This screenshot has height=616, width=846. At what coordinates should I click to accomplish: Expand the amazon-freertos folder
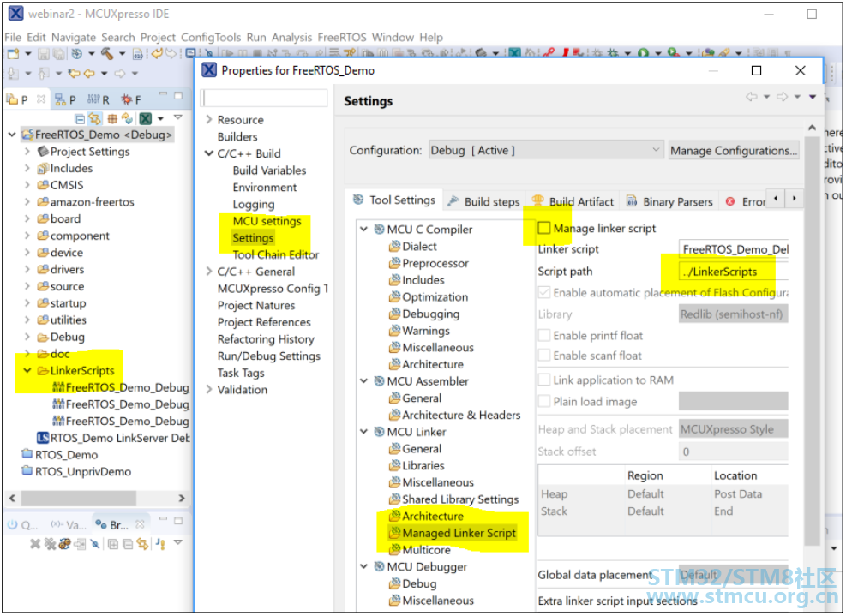(27, 201)
